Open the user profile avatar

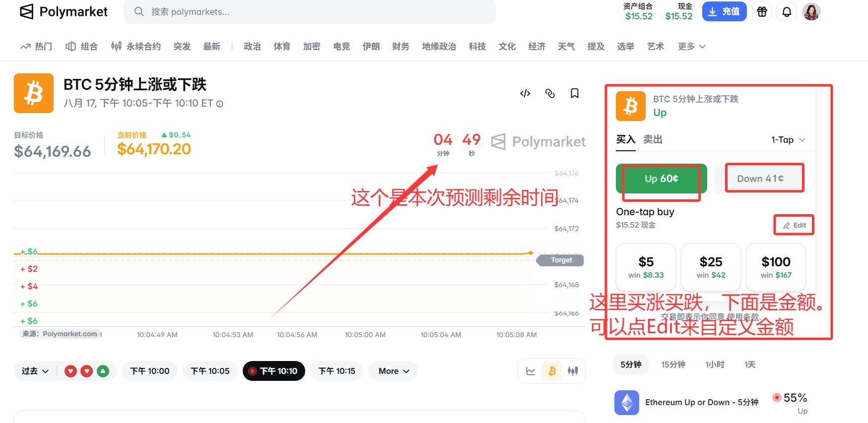[x=811, y=12]
